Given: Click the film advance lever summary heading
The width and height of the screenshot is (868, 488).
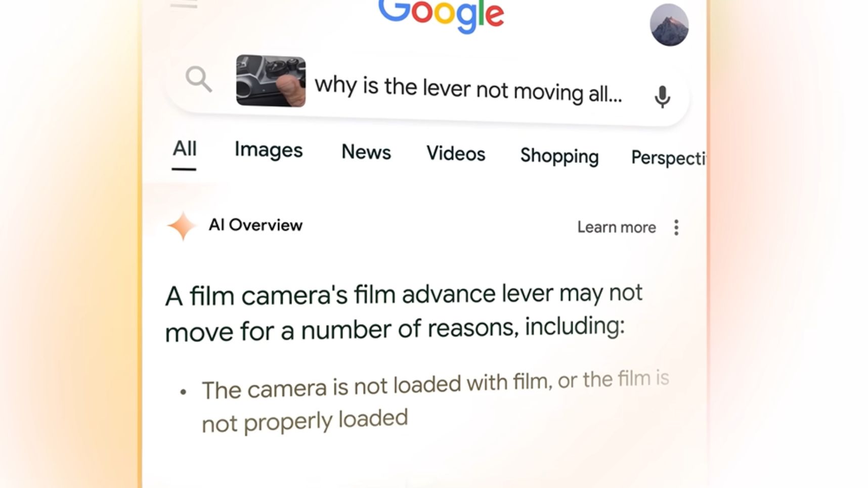Looking at the screenshot, I should pos(404,313).
